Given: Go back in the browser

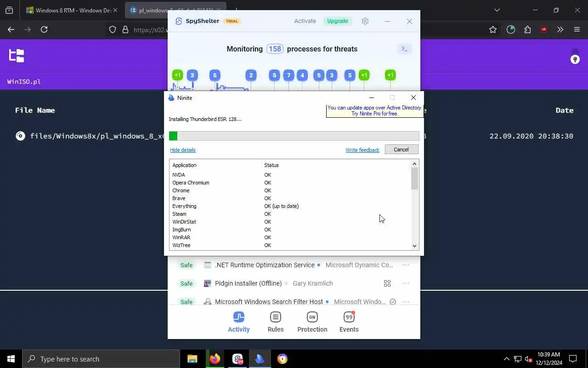Looking at the screenshot, I should [x=11, y=29].
